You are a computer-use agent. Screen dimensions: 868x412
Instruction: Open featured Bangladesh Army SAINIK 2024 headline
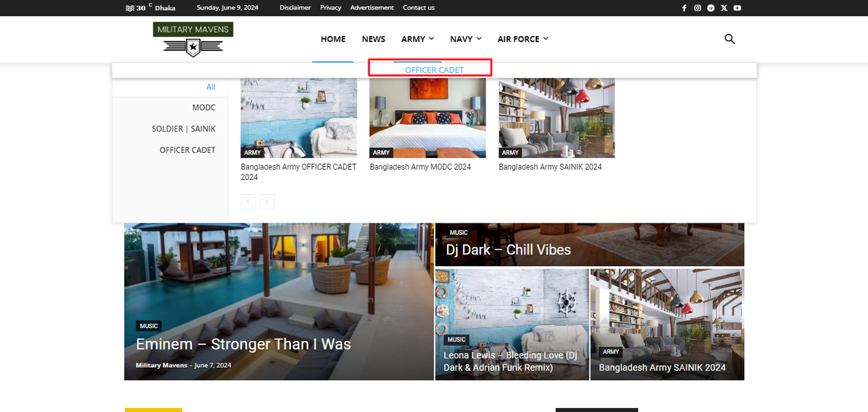click(662, 368)
